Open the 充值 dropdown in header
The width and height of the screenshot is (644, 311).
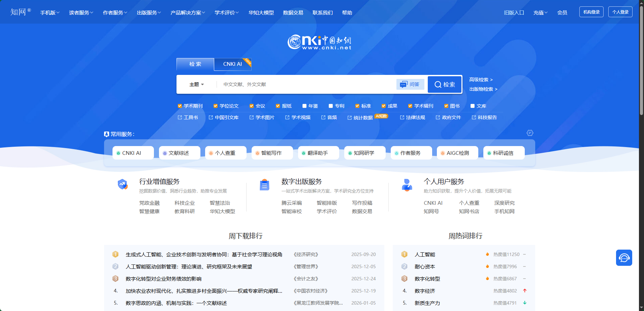tap(540, 12)
